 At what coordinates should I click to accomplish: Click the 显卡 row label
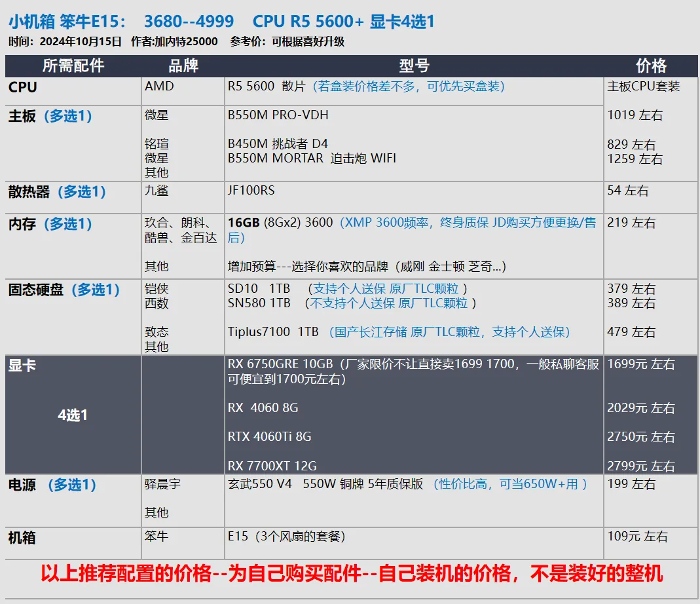(22, 366)
